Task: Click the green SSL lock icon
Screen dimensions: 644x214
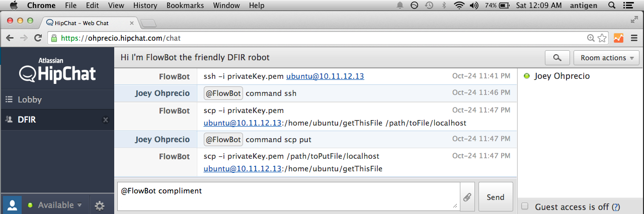Action: (x=54, y=38)
